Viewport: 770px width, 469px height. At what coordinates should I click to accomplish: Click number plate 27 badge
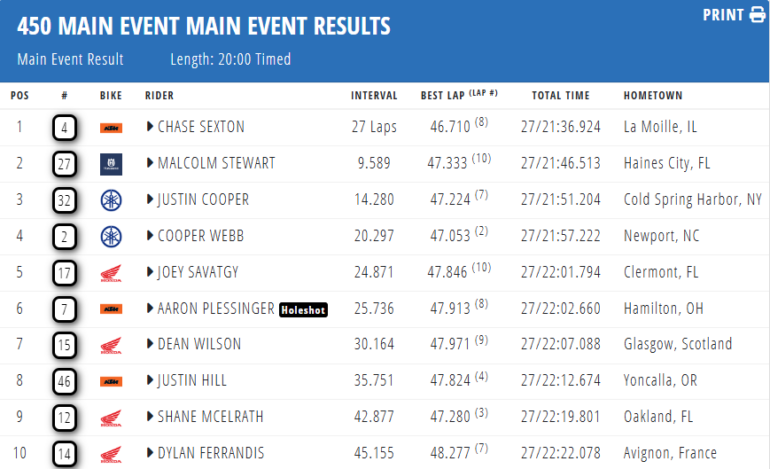[66, 163]
